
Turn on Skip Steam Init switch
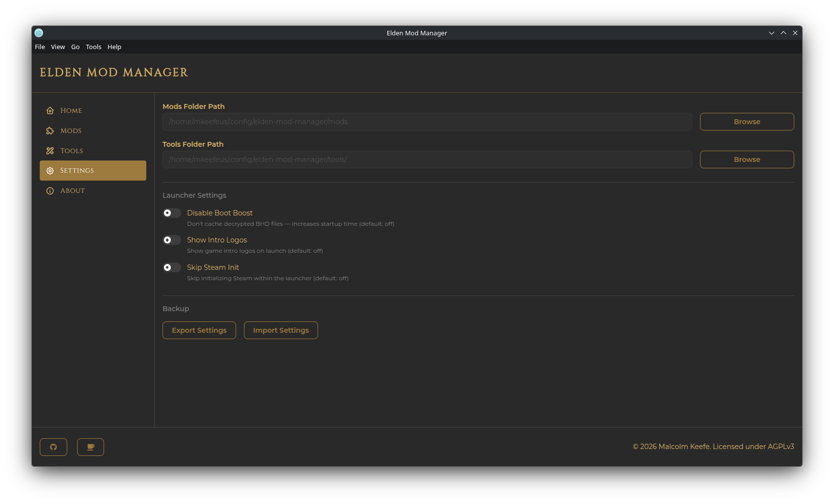pos(172,267)
